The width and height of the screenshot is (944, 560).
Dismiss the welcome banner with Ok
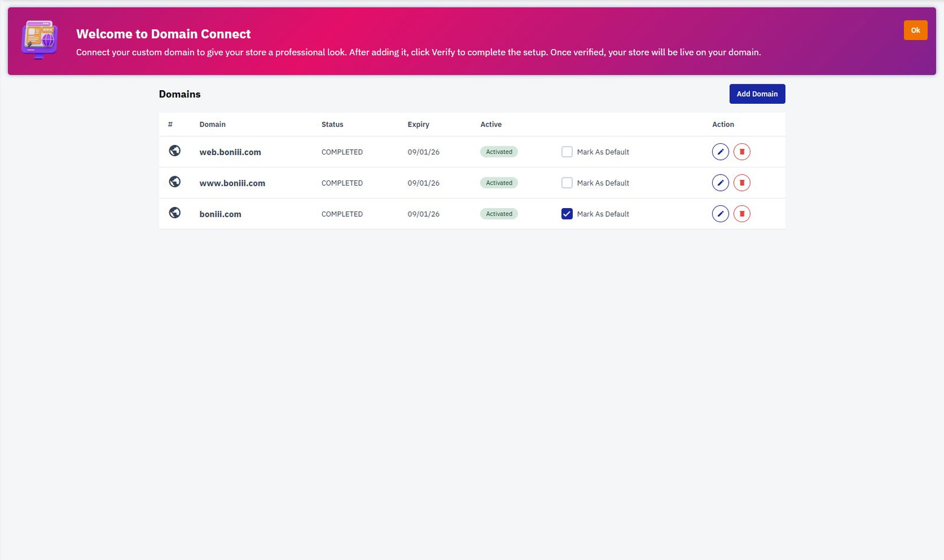tap(915, 30)
